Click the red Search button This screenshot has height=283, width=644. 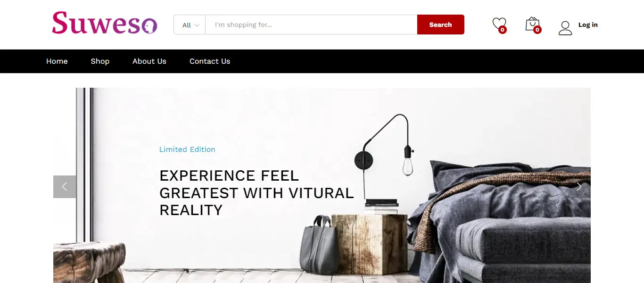pyautogui.click(x=441, y=25)
